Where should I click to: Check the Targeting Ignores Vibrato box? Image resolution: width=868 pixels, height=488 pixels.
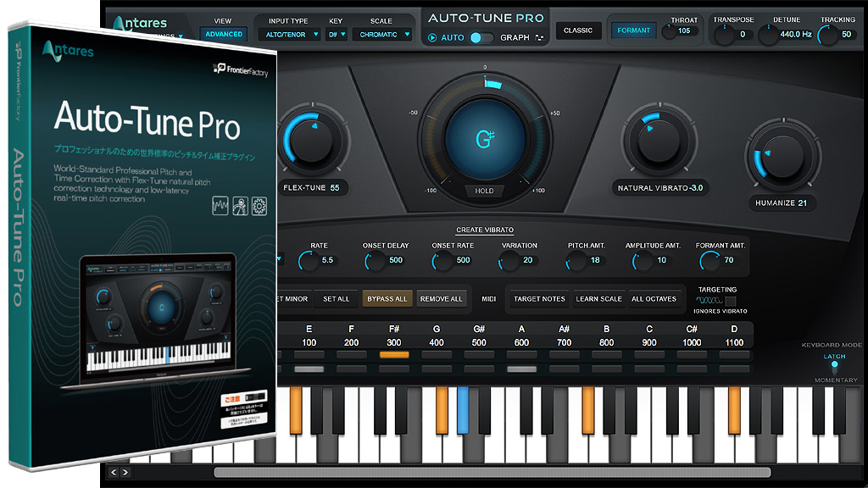(731, 301)
